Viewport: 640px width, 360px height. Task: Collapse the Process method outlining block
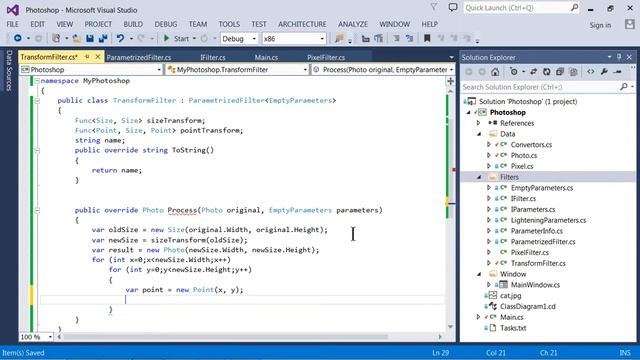click(x=37, y=210)
